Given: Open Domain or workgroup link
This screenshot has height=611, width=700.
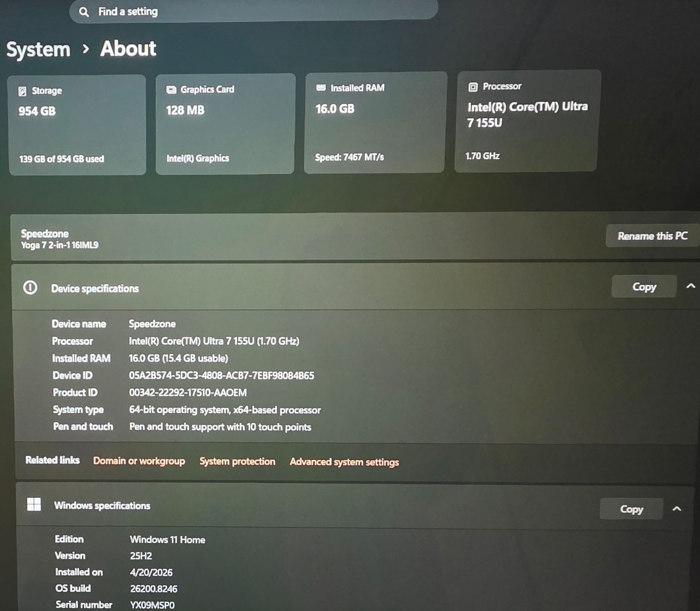Looking at the screenshot, I should (x=139, y=461).
